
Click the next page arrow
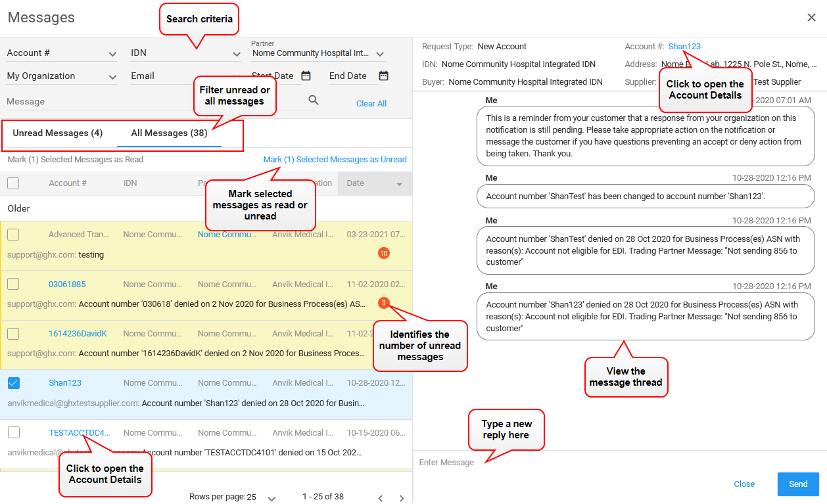402,497
